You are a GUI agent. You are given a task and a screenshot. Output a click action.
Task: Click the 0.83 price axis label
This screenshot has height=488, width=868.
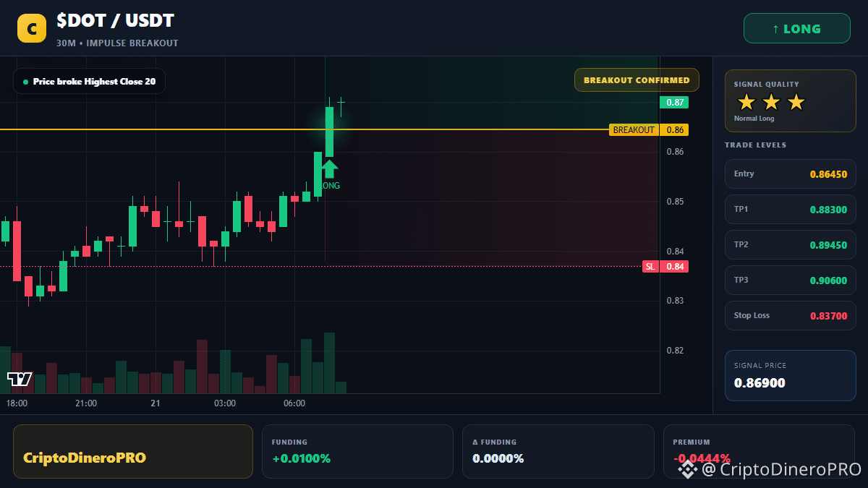pos(675,301)
